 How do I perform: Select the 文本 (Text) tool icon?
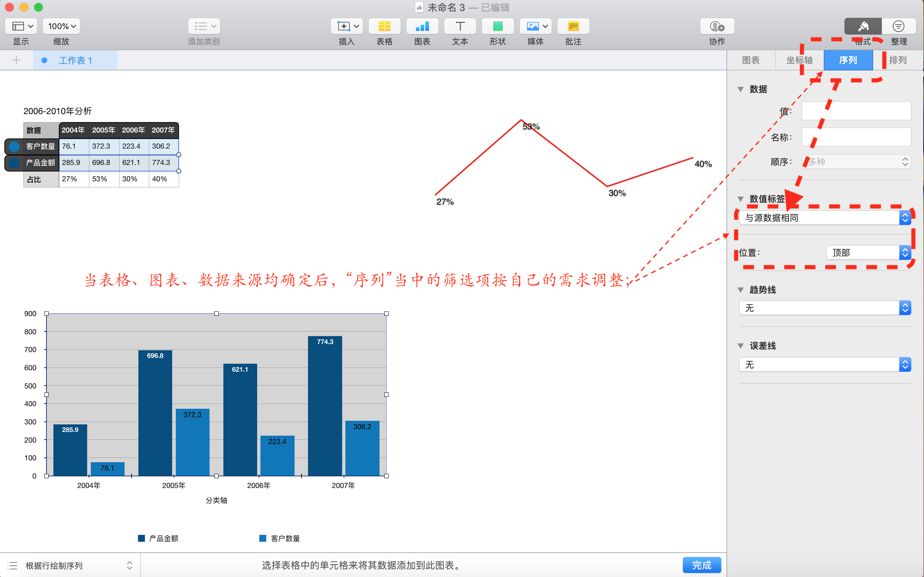click(460, 26)
